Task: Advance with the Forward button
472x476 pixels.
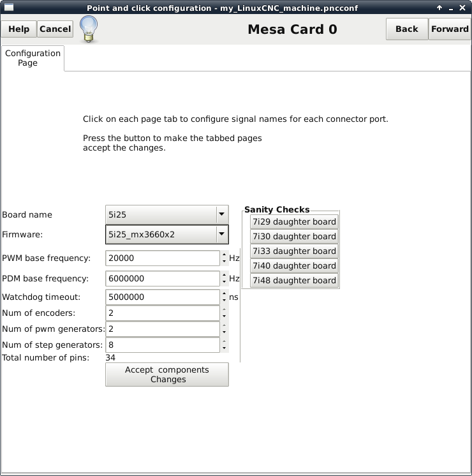Action: [450, 29]
